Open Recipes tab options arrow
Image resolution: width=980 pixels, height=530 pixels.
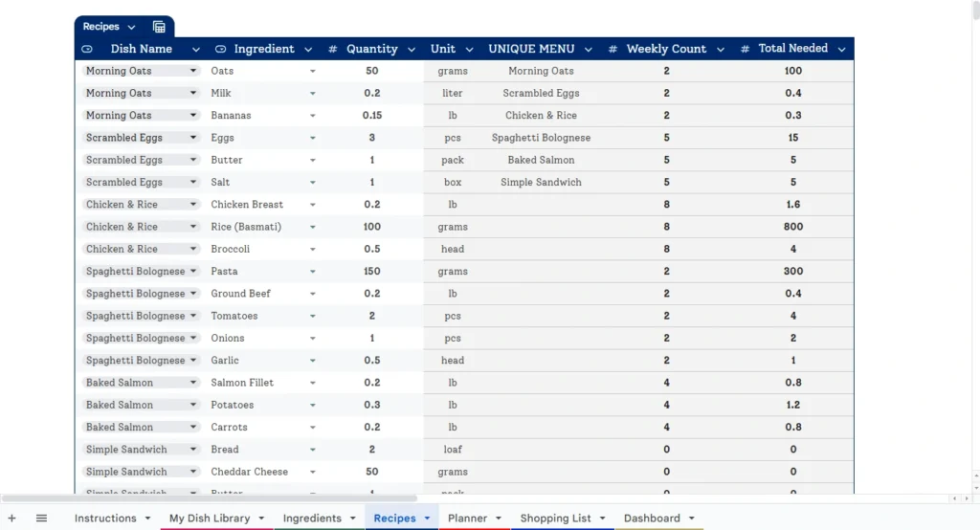[x=427, y=519]
